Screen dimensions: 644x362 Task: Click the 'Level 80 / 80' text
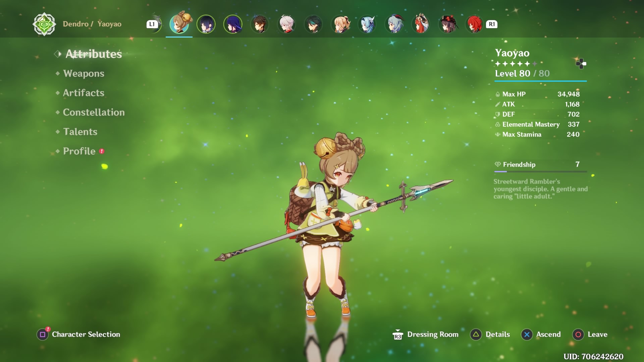(522, 73)
